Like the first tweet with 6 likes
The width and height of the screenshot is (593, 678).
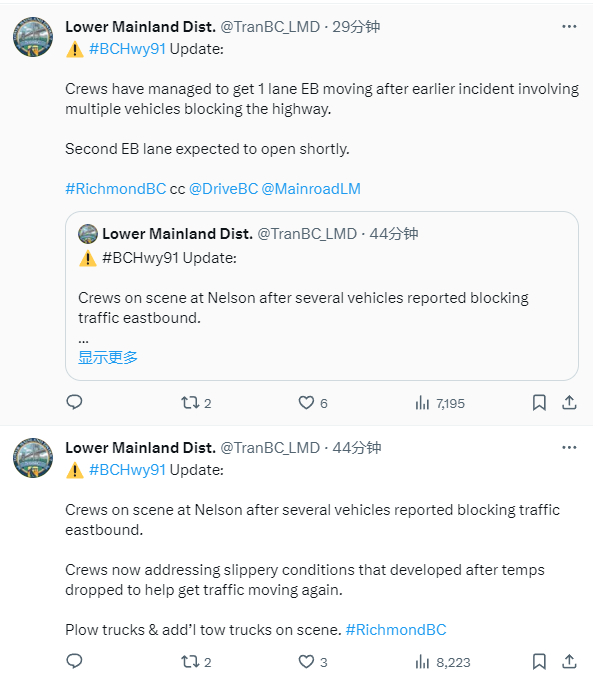313,403
